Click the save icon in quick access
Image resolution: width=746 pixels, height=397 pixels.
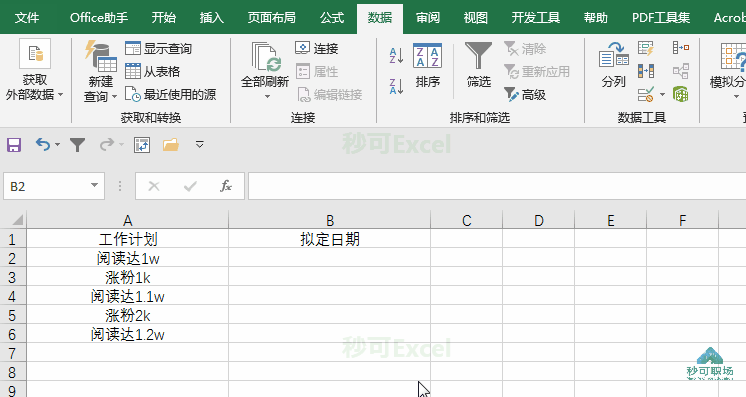click(14, 144)
